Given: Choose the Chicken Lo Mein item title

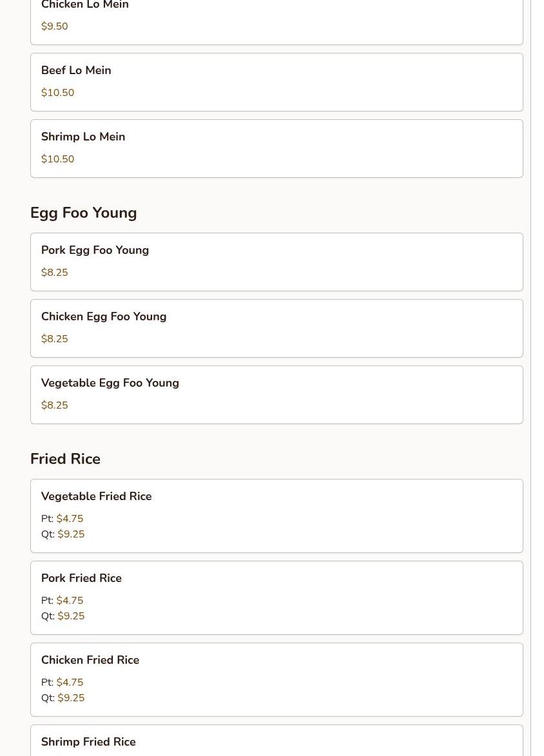Looking at the screenshot, I should pos(85,5).
